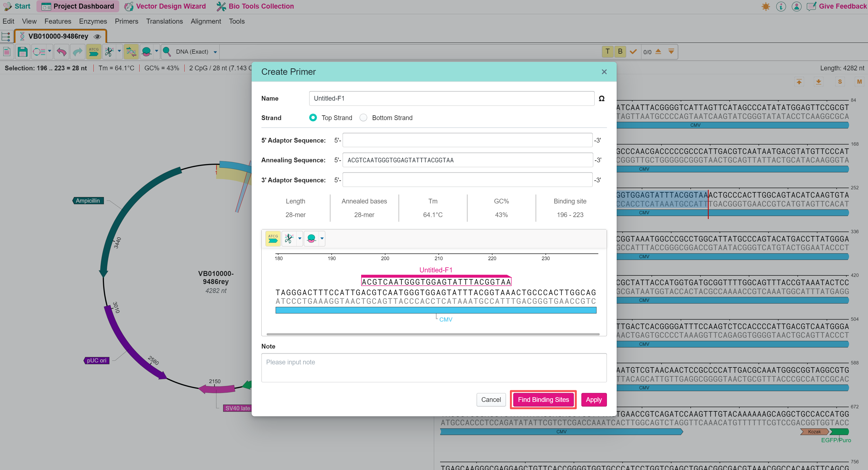868x470 pixels.
Task: Click the dialog horizontal sequence scrollbar
Action: [x=433, y=334]
